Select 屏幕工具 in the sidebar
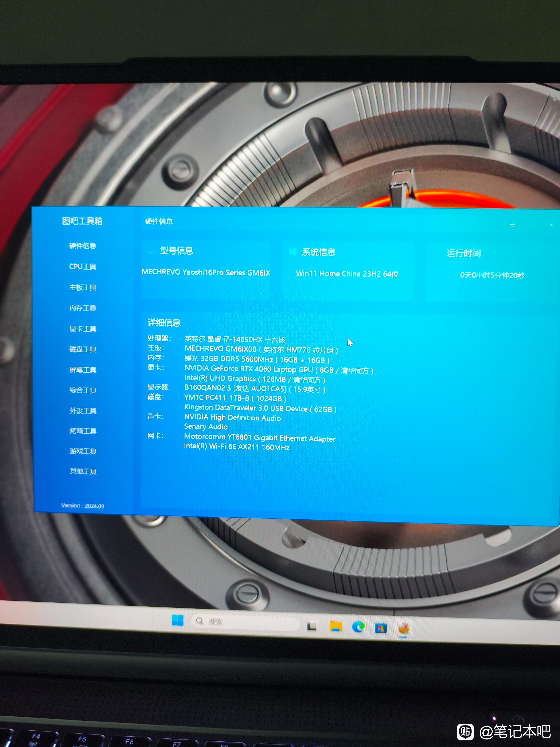This screenshot has height=747, width=560. pos(83,370)
